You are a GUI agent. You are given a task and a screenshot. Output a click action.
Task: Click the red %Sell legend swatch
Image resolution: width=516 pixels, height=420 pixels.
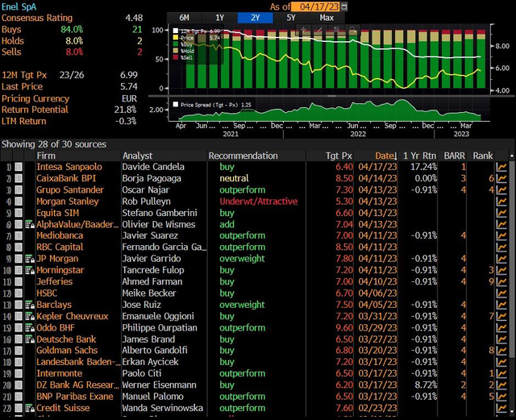tap(176, 57)
